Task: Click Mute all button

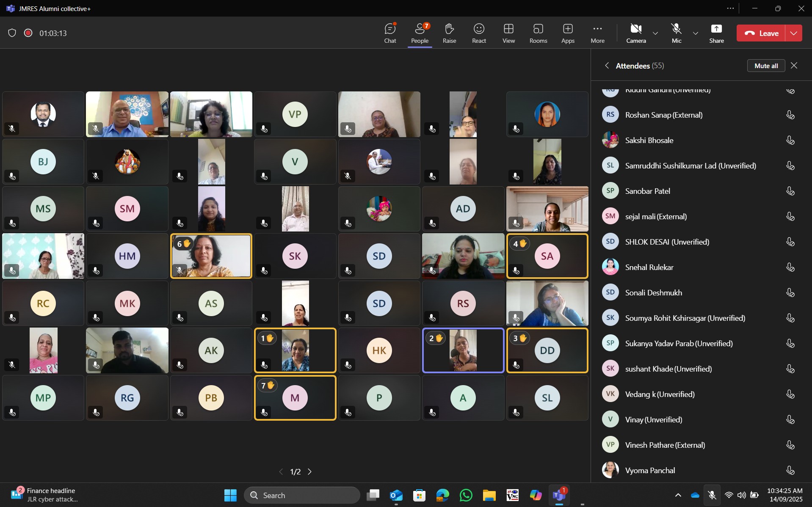Action: click(766, 66)
